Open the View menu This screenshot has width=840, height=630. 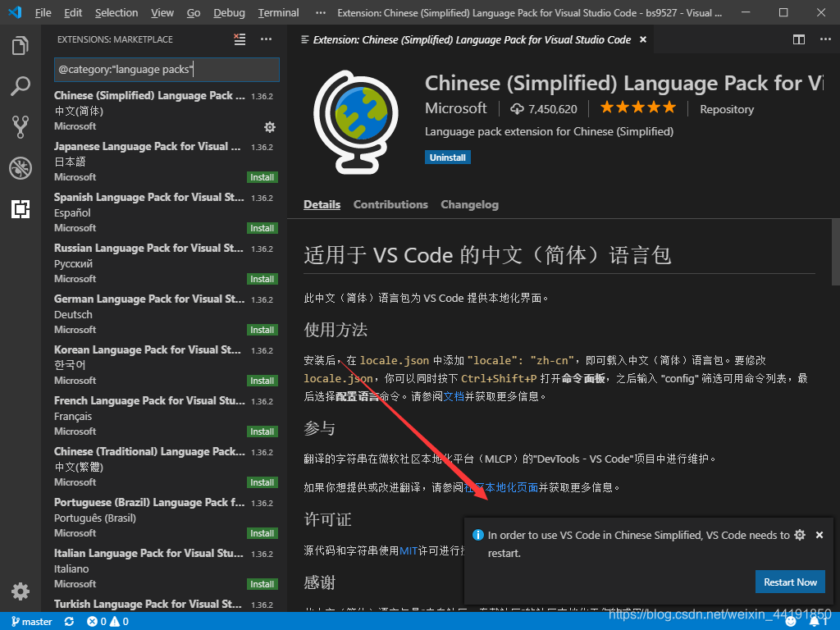click(x=162, y=12)
